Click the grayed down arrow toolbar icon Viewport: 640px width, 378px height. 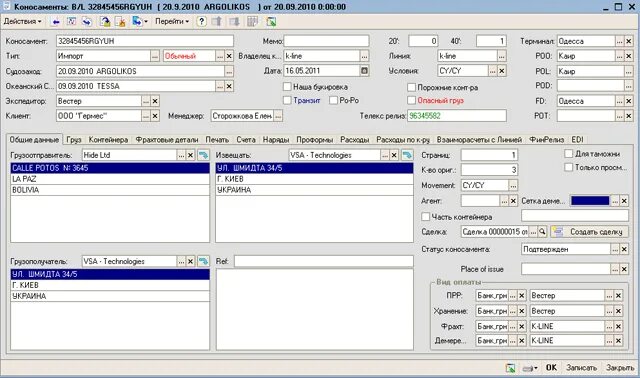pos(234,22)
